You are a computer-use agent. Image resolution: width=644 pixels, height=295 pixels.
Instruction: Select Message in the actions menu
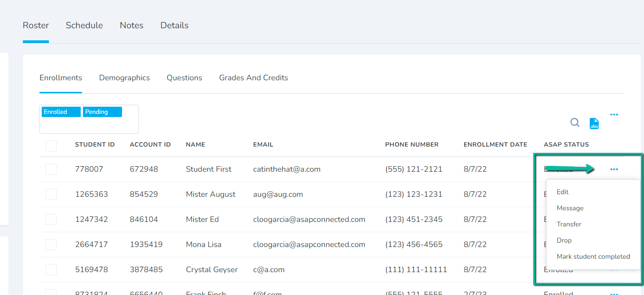coord(570,208)
